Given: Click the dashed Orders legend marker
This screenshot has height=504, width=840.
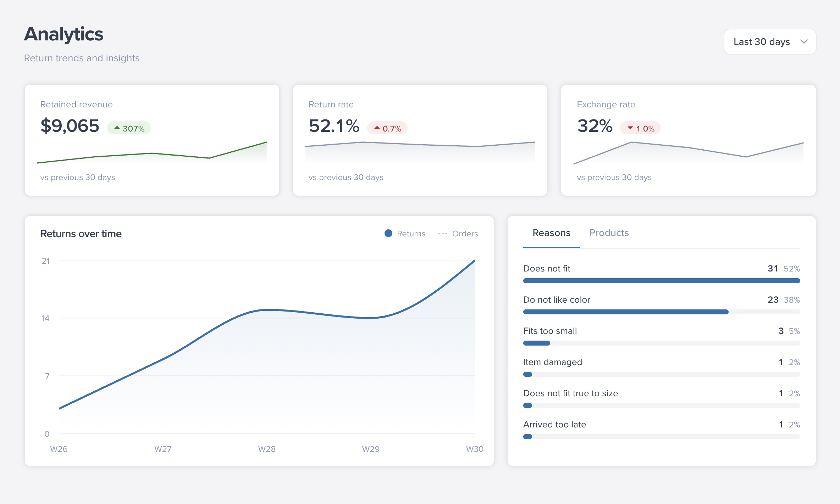Looking at the screenshot, I should click(442, 233).
